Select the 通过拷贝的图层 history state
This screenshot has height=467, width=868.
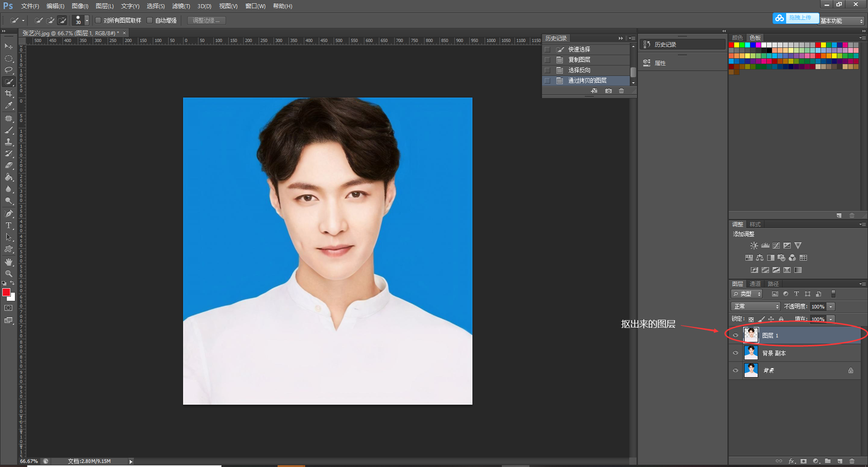tap(588, 80)
